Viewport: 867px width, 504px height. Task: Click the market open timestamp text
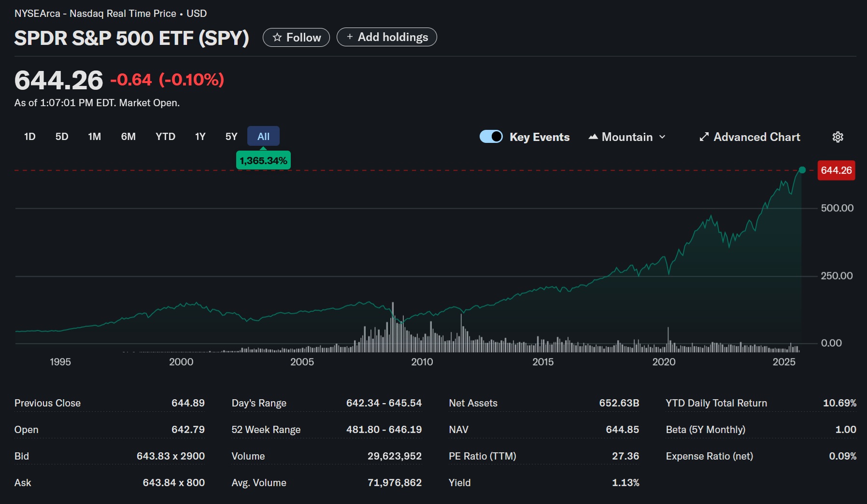97,103
